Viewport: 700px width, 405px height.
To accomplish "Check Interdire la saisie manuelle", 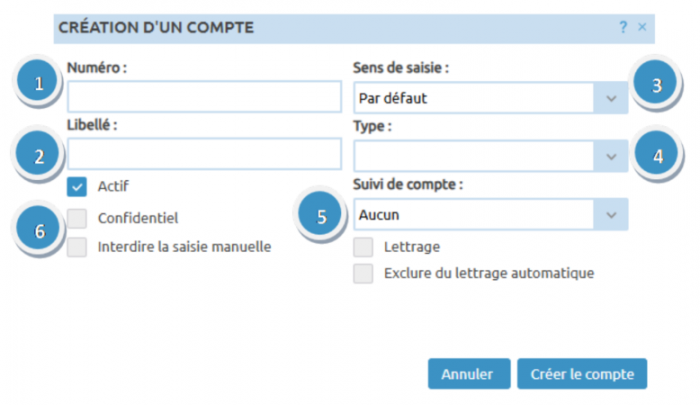I will coord(77,246).
